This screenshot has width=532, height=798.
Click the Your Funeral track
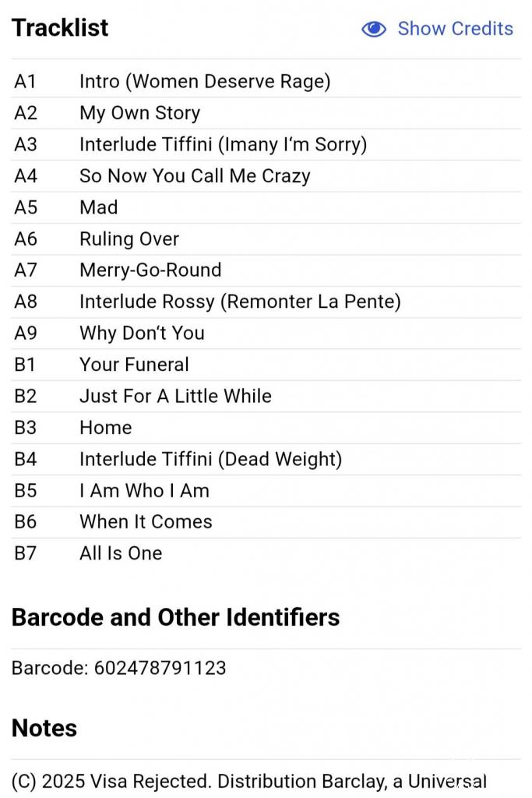click(134, 365)
